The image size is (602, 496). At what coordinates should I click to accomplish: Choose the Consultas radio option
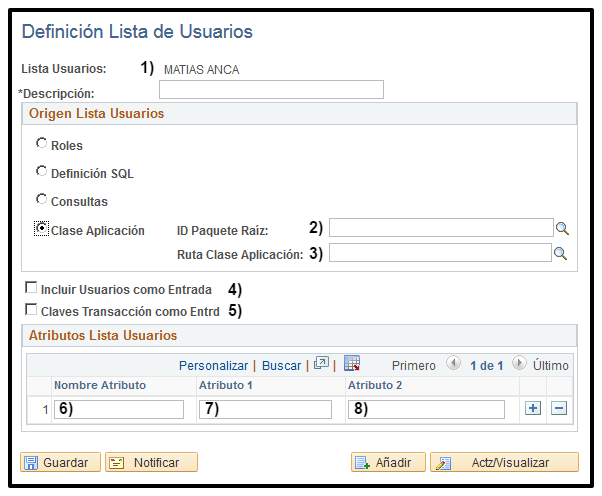coord(41,199)
